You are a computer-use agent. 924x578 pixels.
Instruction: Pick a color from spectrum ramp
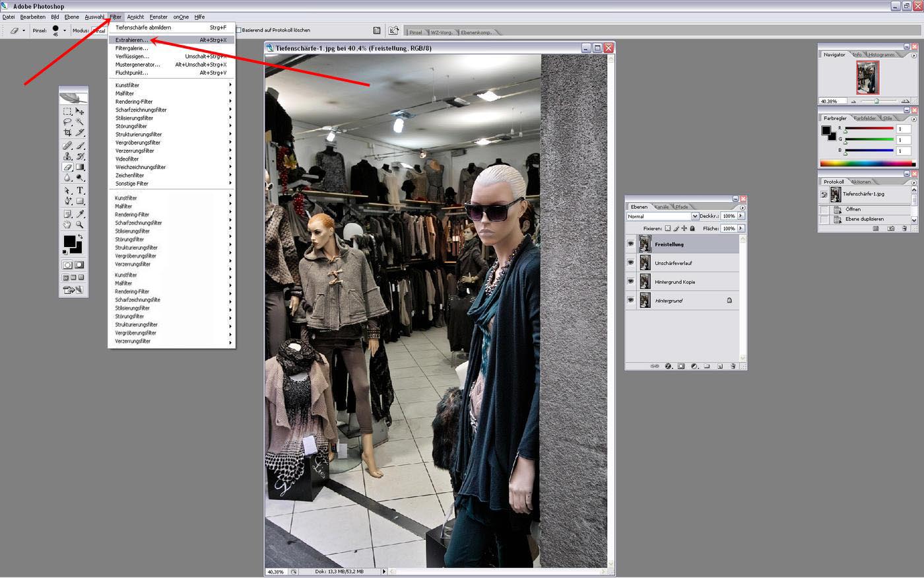point(867,163)
